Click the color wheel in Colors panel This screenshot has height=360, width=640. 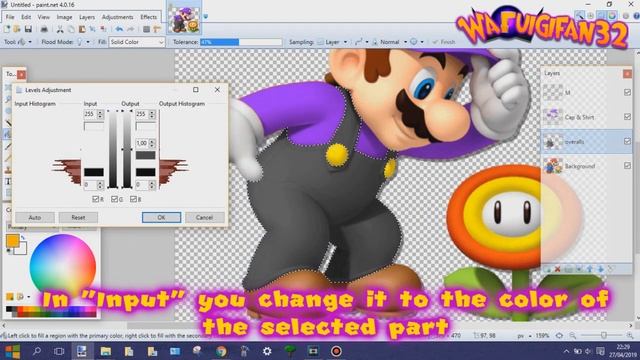pyautogui.click(x=62, y=267)
